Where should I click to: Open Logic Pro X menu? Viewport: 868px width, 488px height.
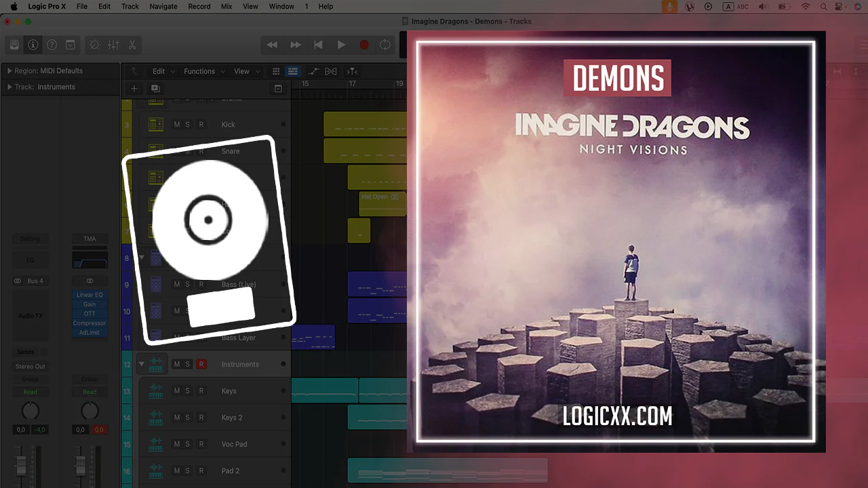click(x=47, y=6)
